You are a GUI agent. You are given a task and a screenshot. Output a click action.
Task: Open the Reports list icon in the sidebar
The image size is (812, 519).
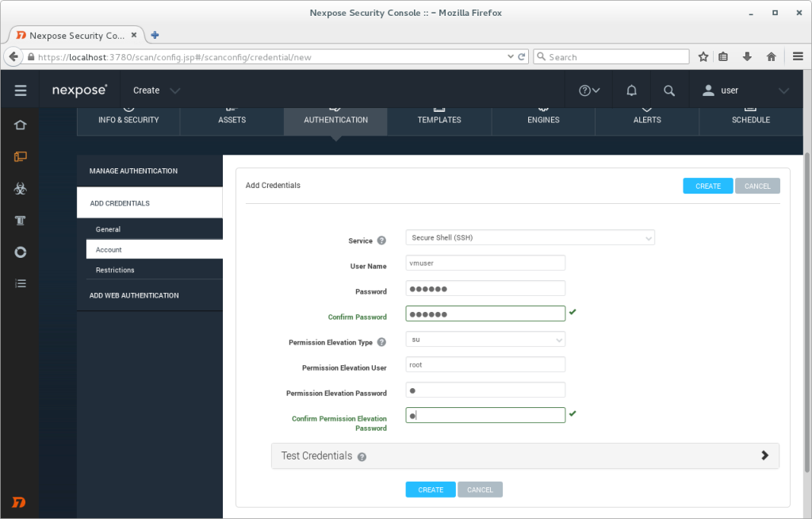(20, 283)
